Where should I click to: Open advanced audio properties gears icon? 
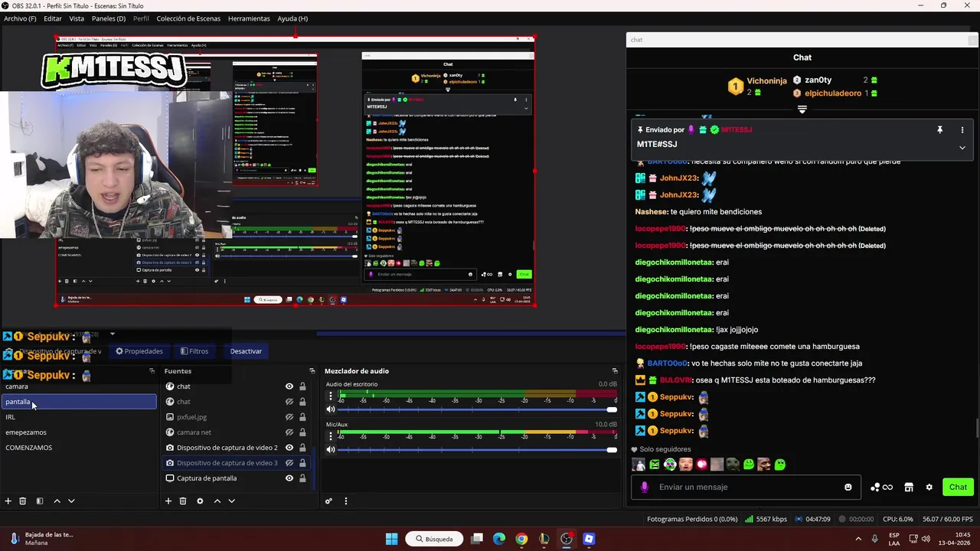pos(328,501)
